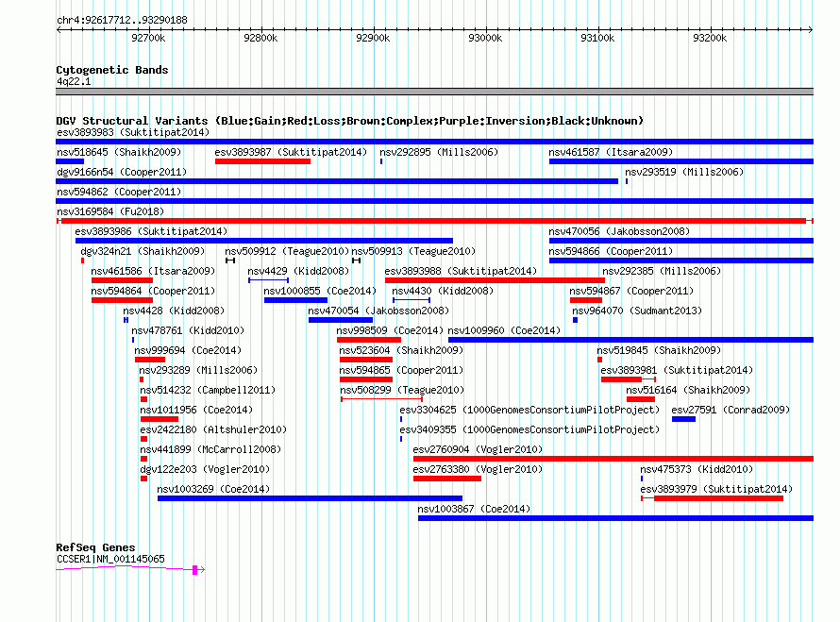Viewport: 840px width, 622px height.
Task: Select the nsv518645 (Shaikh2009) label
Action: [119, 152]
